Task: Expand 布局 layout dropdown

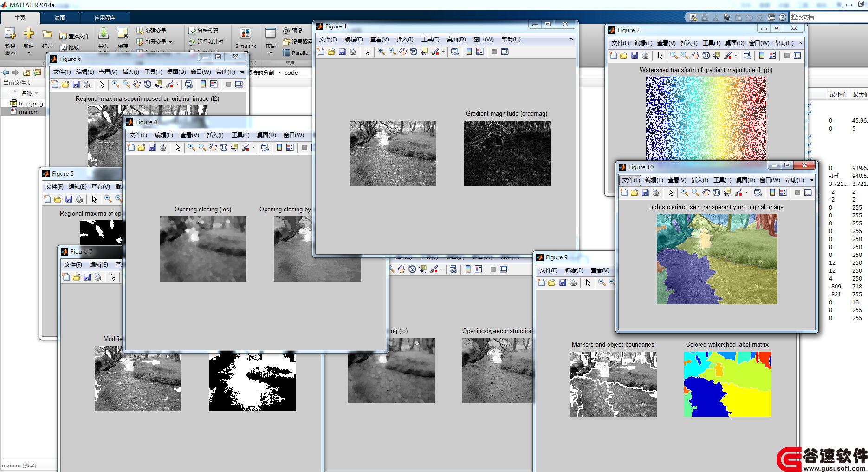Action: 271,52
